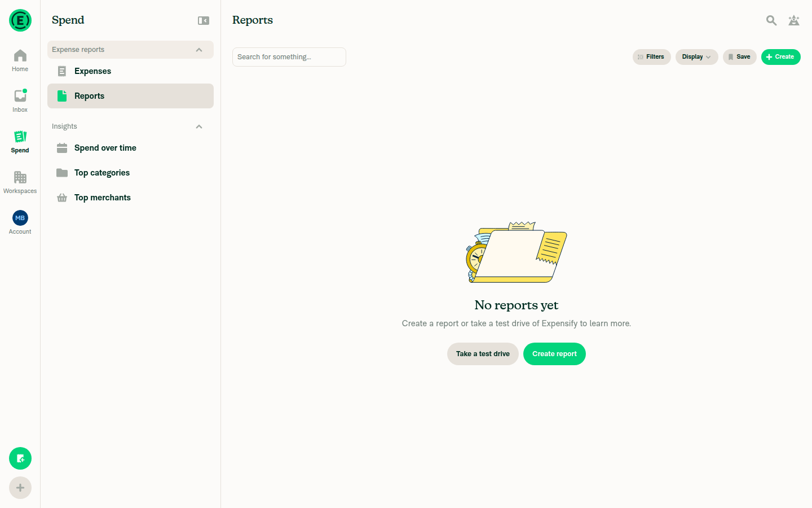The height and width of the screenshot is (508, 812).
Task: Open Top merchants insight
Action: click(130, 198)
